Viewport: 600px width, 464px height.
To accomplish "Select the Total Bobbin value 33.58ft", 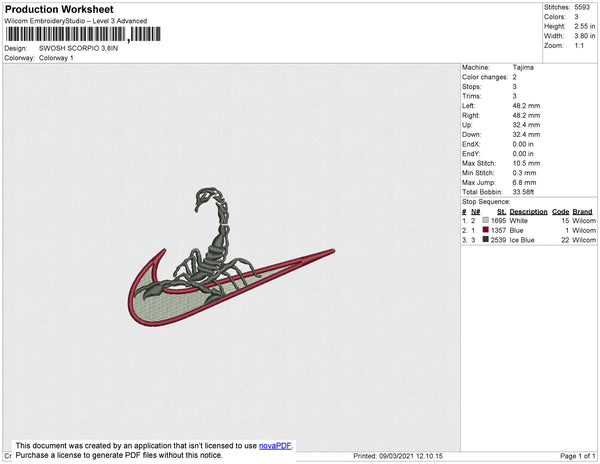I will (x=523, y=192).
